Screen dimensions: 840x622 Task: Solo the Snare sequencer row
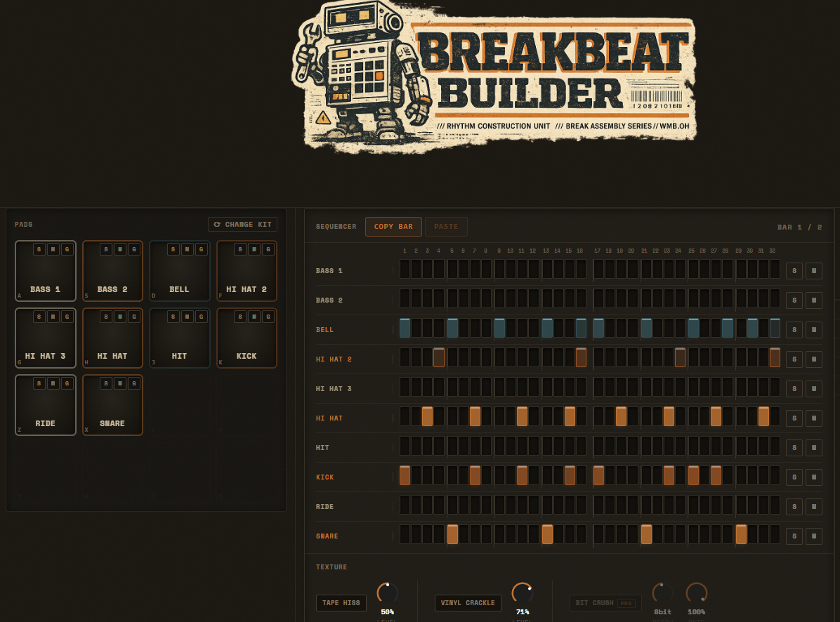[794, 536]
